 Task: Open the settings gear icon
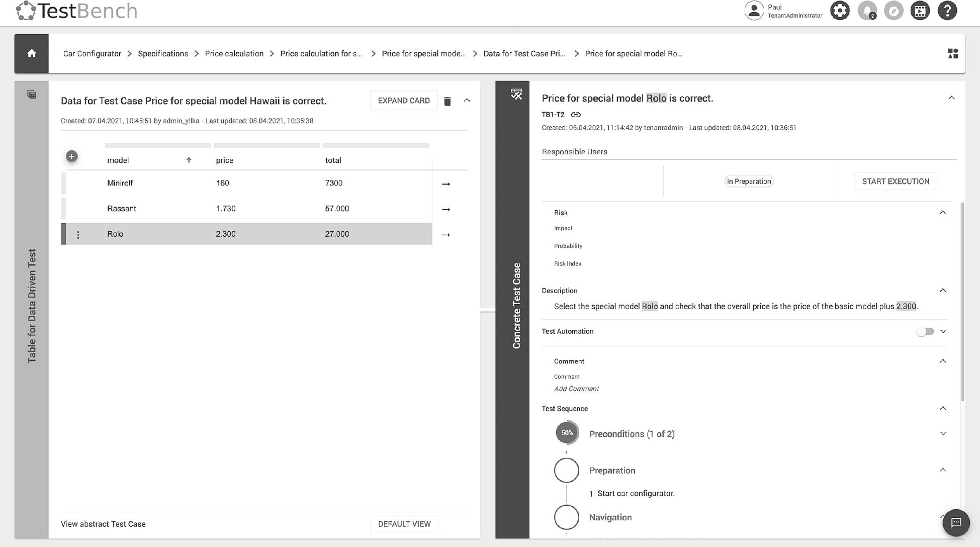pos(840,11)
